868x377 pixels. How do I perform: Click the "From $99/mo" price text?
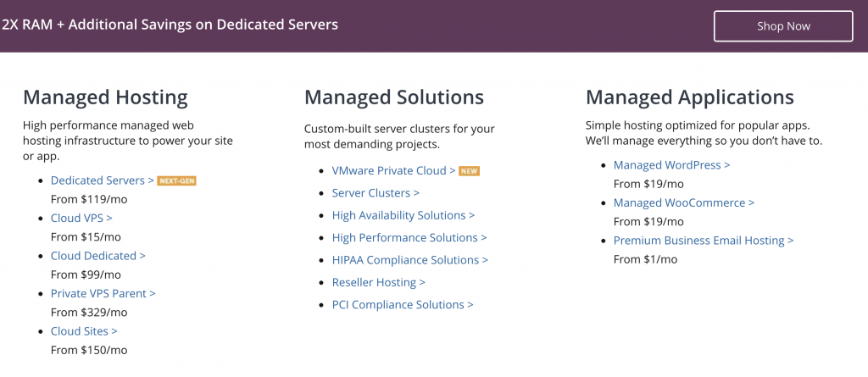tap(86, 274)
